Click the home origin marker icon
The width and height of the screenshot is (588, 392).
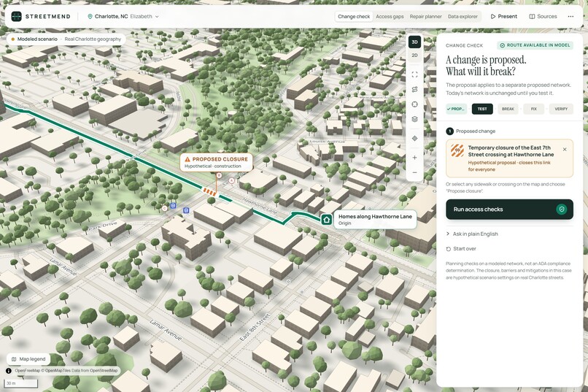coord(326,220)
